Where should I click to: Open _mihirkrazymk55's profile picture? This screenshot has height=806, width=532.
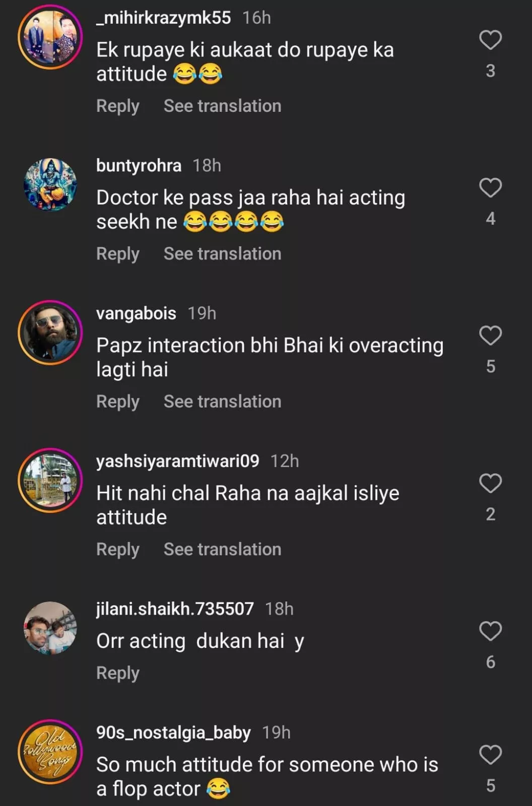[50, 37]
